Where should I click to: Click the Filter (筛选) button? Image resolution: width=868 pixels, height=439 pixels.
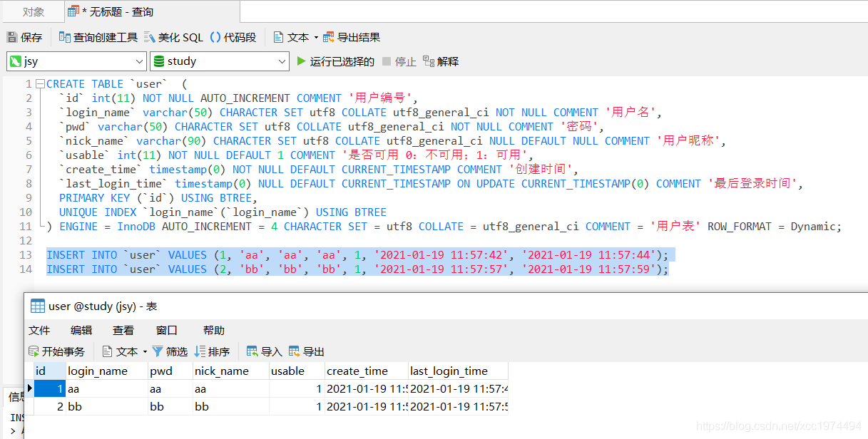point(170,351)
